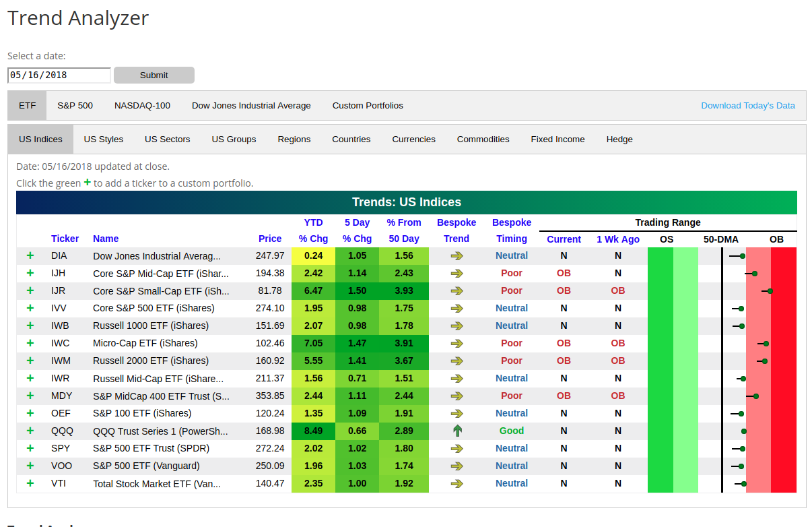Click Download Today's Data link
Image resolution: width=812 pixels, height=527 pixels.
coord(747,106)
